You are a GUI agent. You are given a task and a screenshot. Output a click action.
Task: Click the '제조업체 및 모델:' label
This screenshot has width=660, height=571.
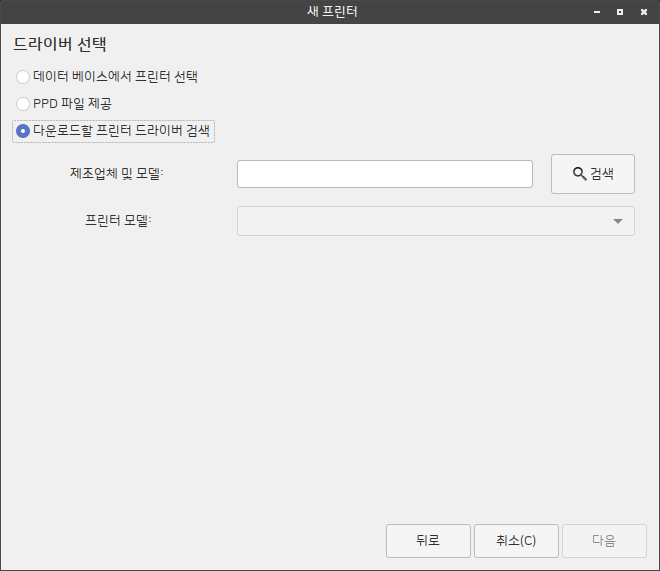(117, 173)
